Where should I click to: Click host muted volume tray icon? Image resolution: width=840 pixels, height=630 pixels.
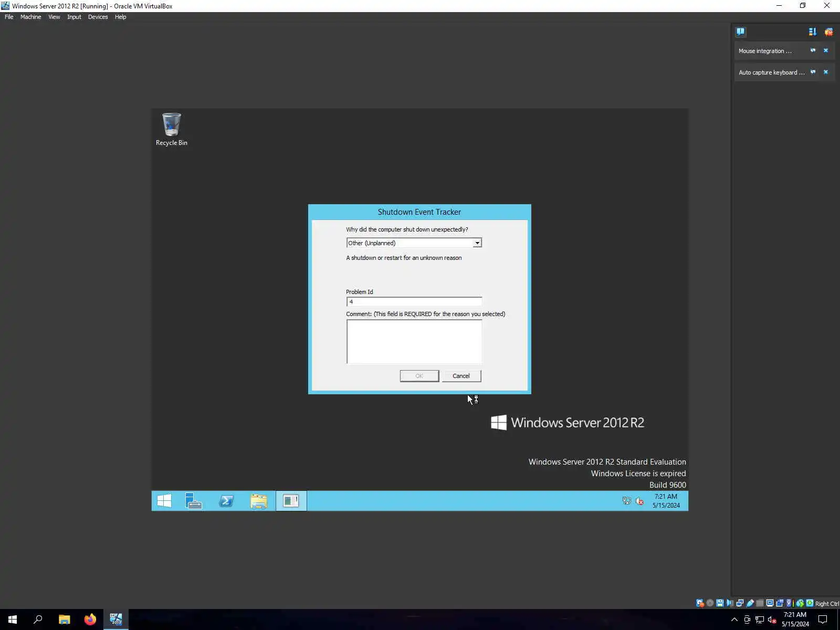click(x=772, y=619)
